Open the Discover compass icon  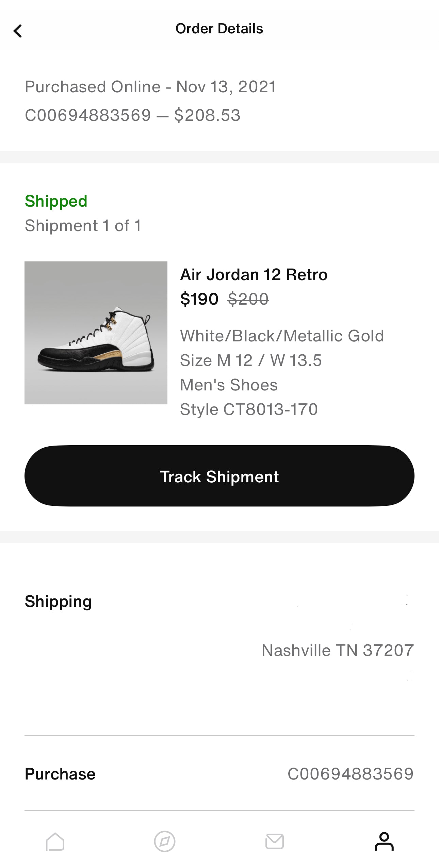point(165,841)
